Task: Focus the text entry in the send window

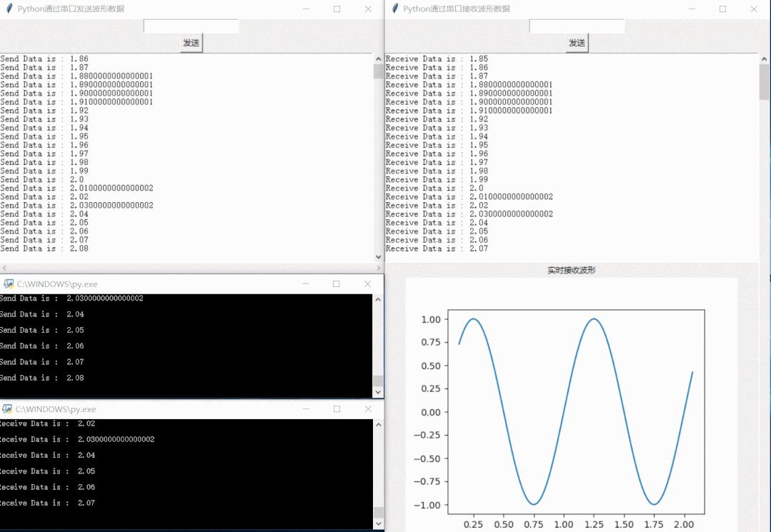Action: [191, 26]
